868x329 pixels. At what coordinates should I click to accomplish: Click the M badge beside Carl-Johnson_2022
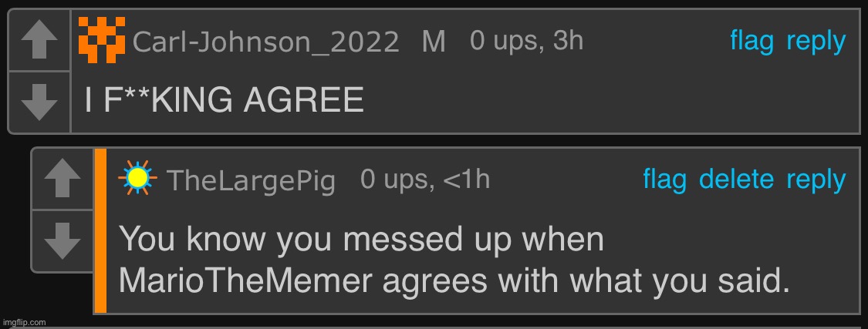pyautogui.click(x=434, y=42)
